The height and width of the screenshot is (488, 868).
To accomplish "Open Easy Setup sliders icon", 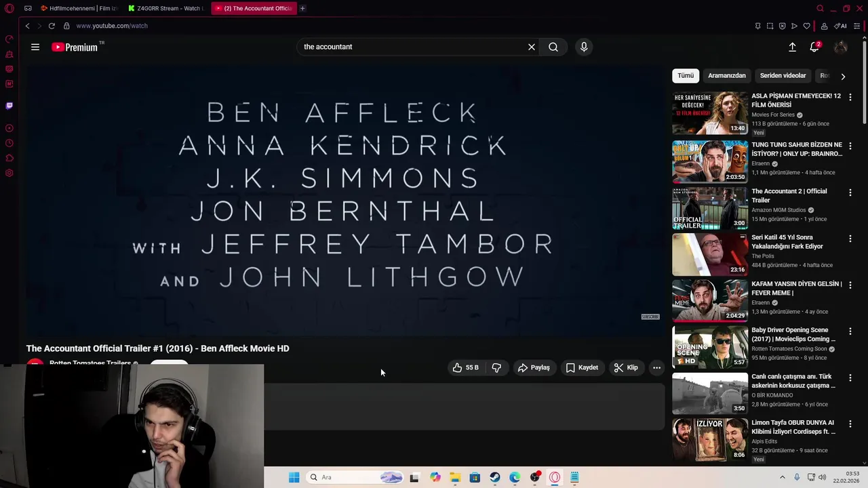I will 857,26.
